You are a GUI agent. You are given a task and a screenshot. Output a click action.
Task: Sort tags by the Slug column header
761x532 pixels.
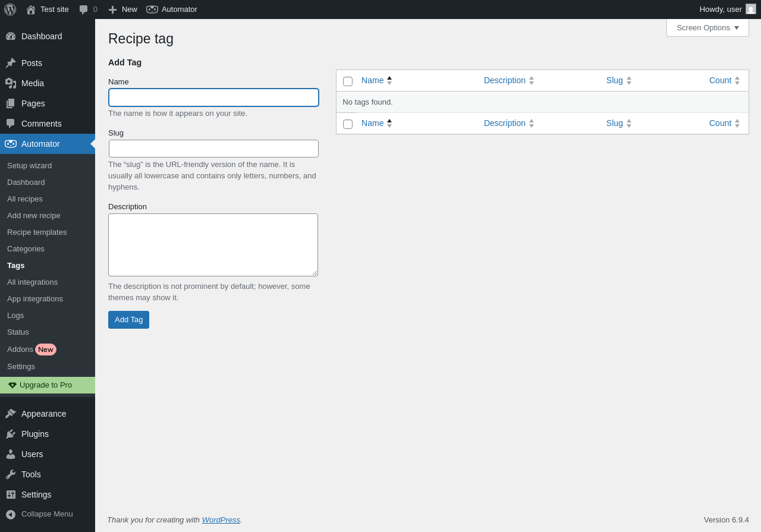tap(615, 80)
